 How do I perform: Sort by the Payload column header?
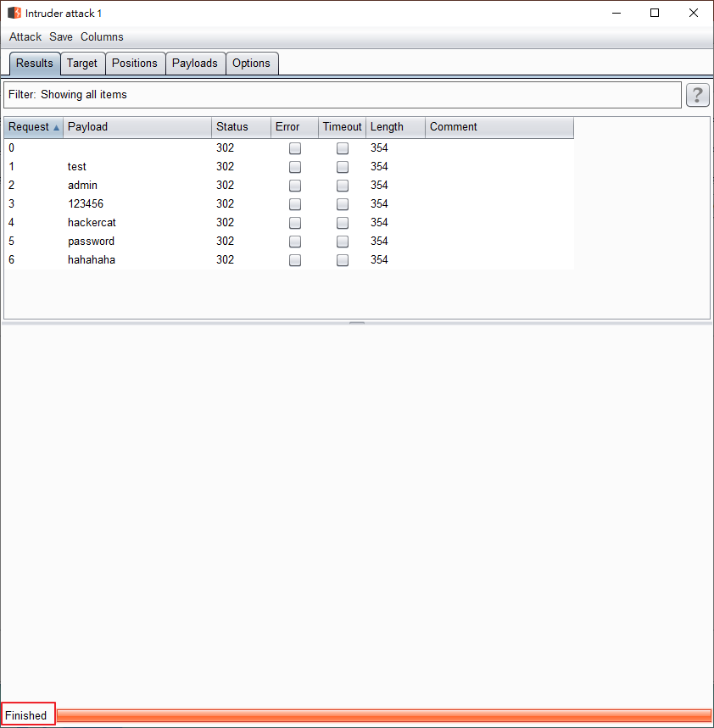137,127
